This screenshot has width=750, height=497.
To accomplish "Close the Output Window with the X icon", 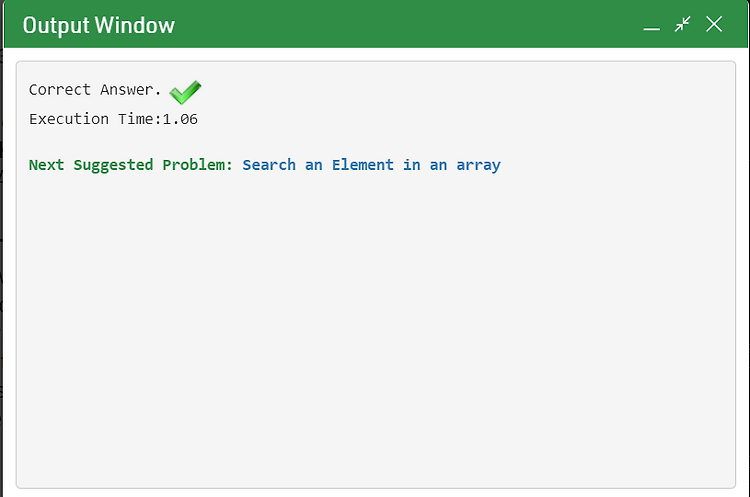I will 714,24.
